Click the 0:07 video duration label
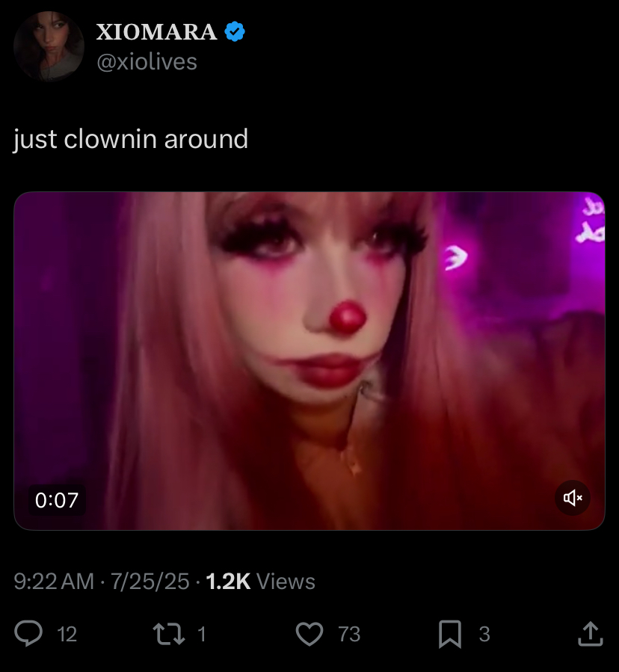Image resolution: width=619 pixels, height=672 pixels. pyautogui.click(x=57, y=500)
